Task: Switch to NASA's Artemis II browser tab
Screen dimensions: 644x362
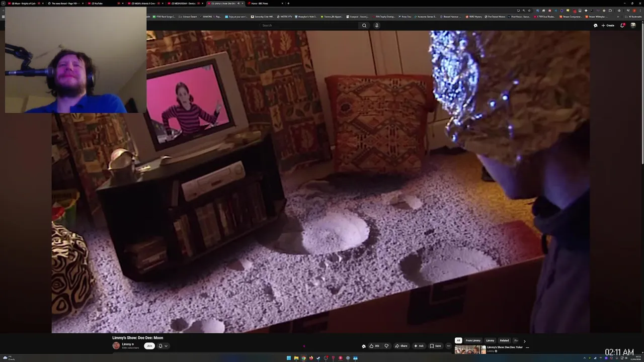Action: click(143, 4)
